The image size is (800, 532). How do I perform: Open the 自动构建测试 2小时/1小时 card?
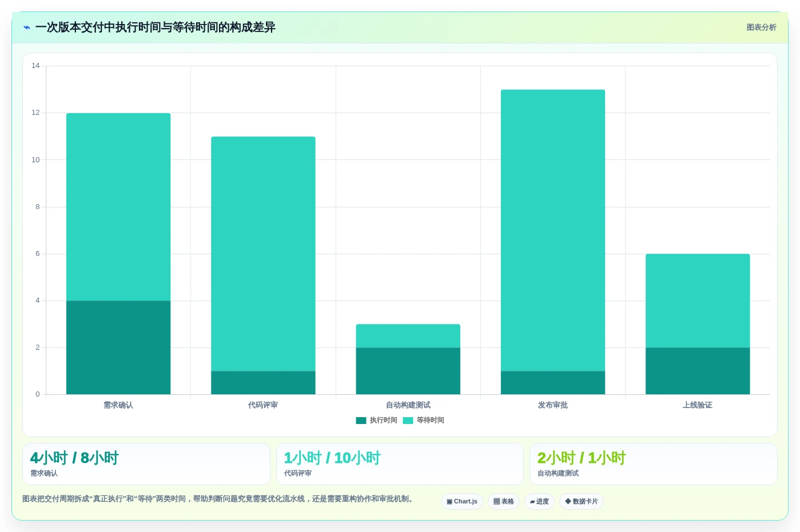tap(653, 464)
